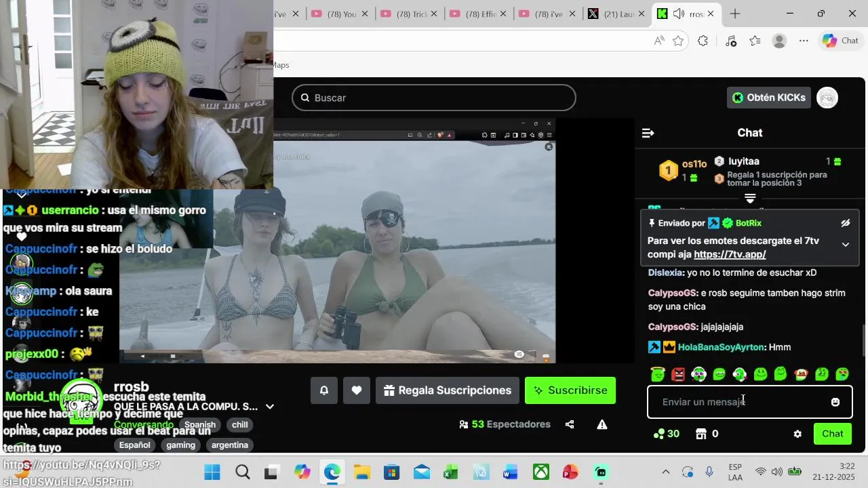Open the 7tv.app link
The image size is (868, 488).
point(730,255)
